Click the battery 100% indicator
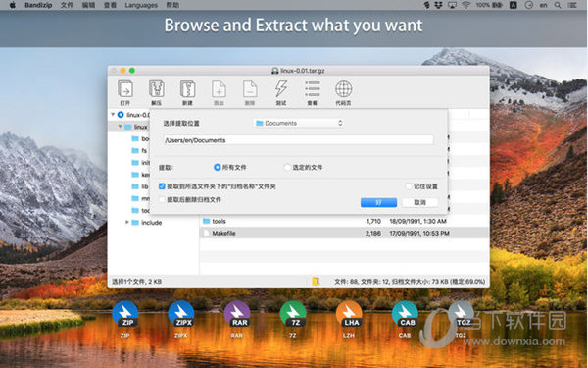Viewport: 588px width, 368px height. click(x=489, y=5)
